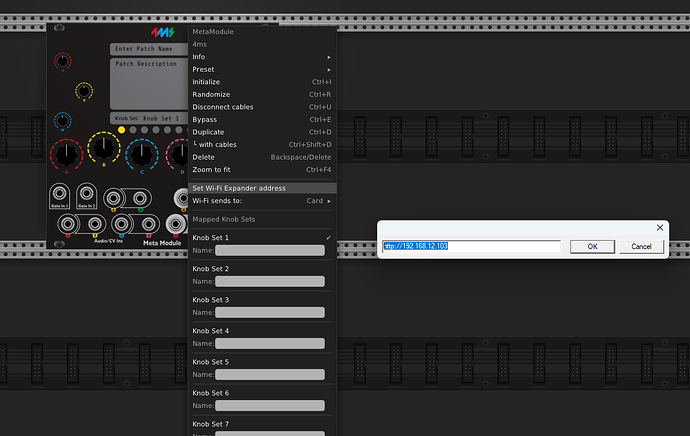Click the Audio/CV input jack with blue label

point(121,224)
